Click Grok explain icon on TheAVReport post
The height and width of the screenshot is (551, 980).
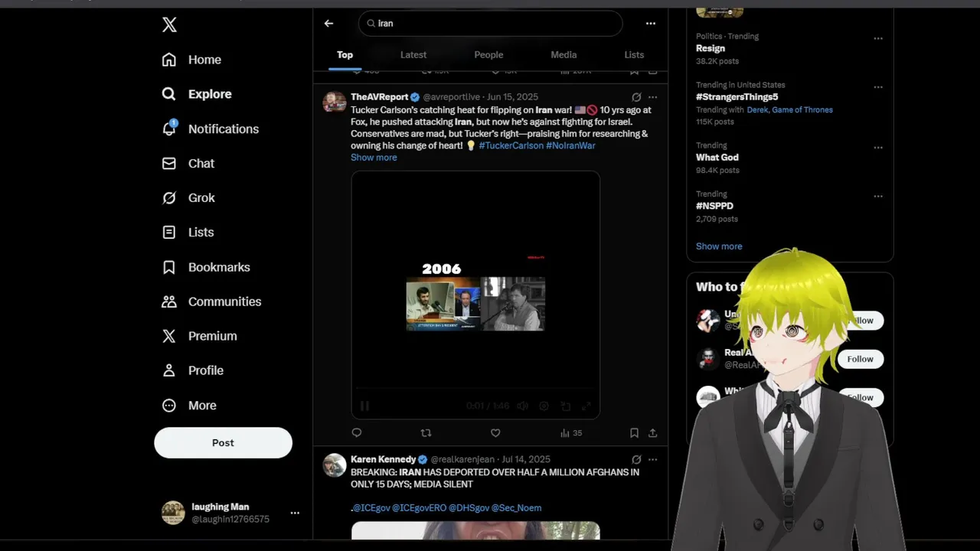[636, 97]
